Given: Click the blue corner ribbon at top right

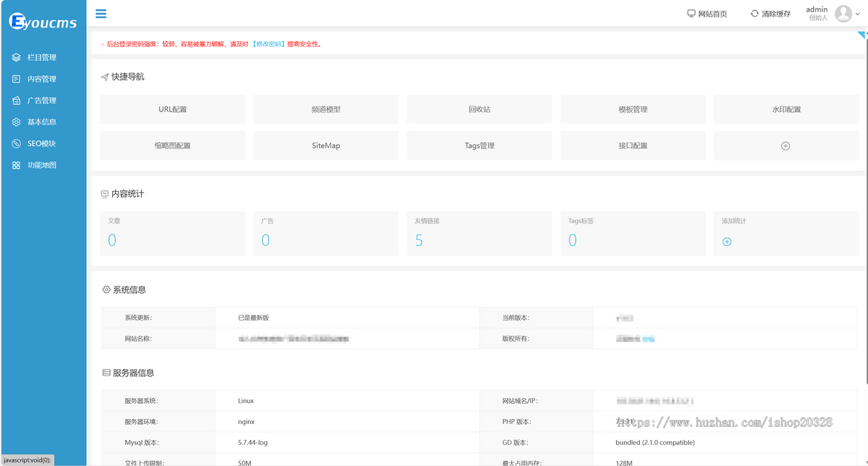Looking at the screenshot, I should coord(862,35).
